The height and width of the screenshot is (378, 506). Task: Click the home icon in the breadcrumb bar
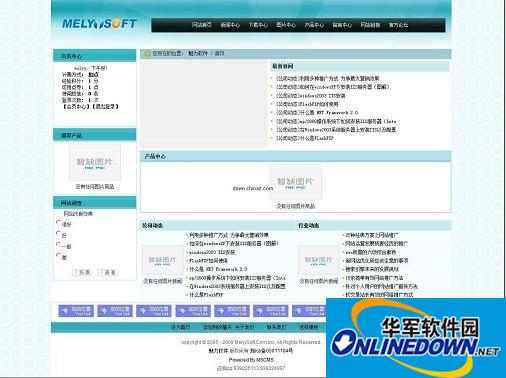[147, 53]
